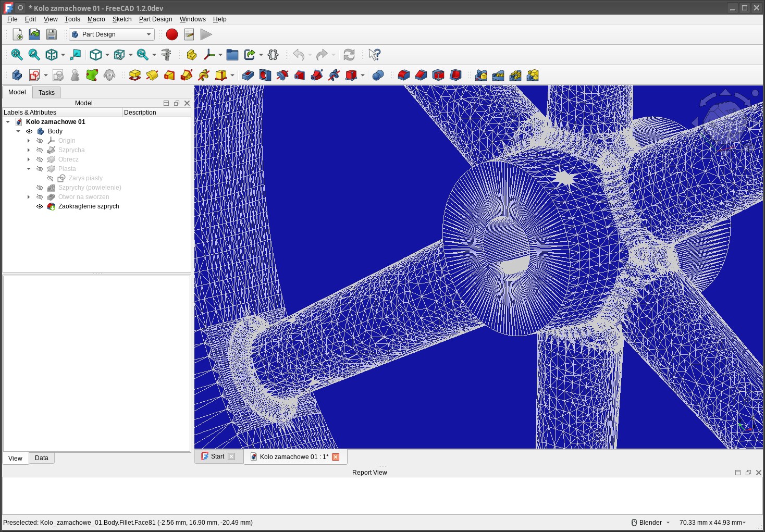Start macro recording with red button
765x532 pixels.
(x=172, y=34)
